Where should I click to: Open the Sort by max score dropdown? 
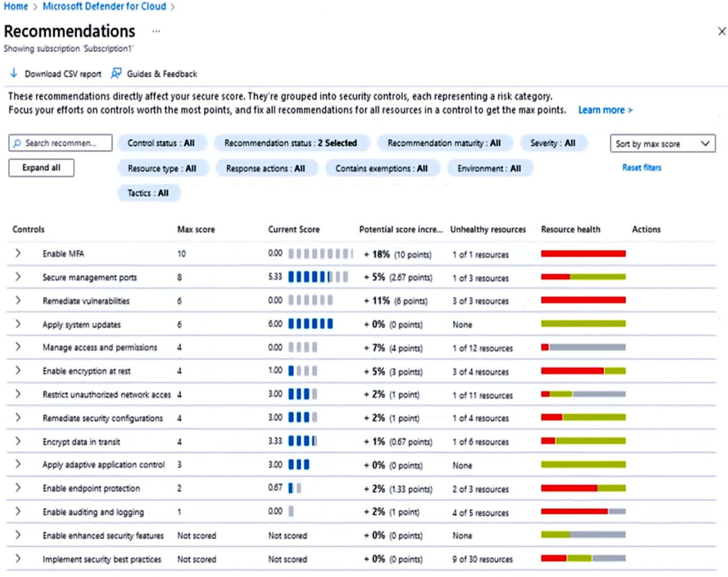662,144
